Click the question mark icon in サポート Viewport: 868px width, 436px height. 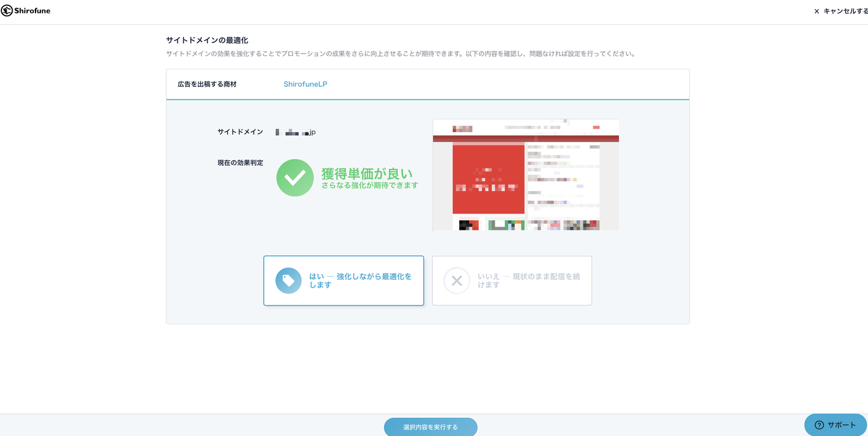click(x=819, y=425)
